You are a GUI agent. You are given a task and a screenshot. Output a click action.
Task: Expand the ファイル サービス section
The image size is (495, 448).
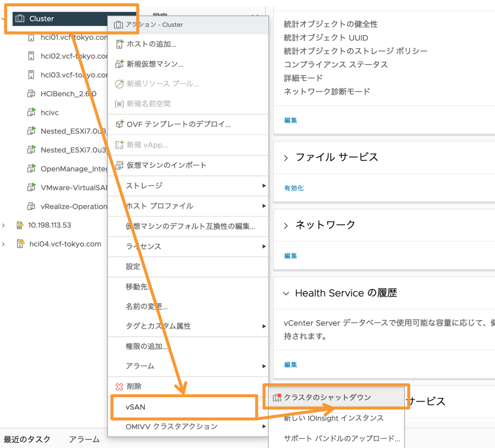point(286,158)
